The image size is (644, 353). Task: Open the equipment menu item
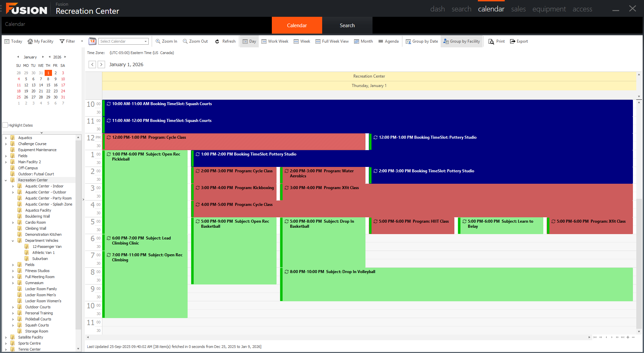pyautogui.click(x=549, y=9)
